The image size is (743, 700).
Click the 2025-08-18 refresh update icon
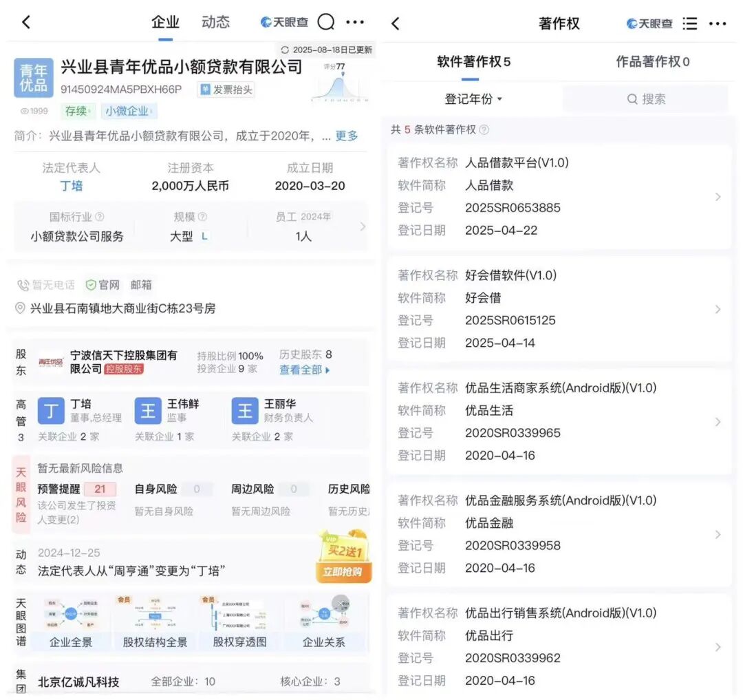[285, 50]
